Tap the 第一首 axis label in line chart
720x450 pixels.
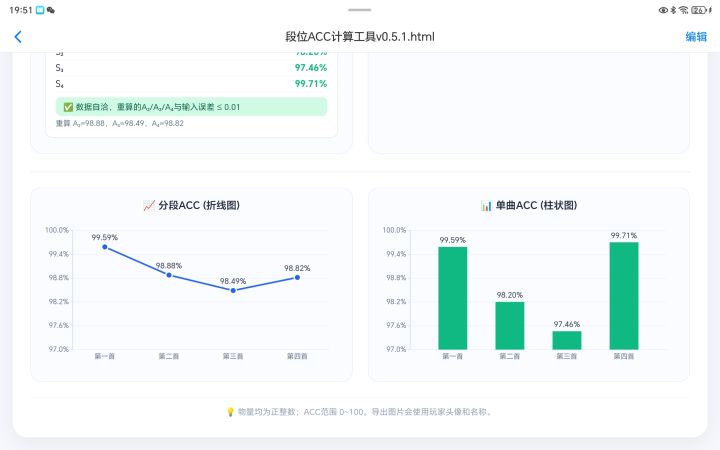(105, 356)
